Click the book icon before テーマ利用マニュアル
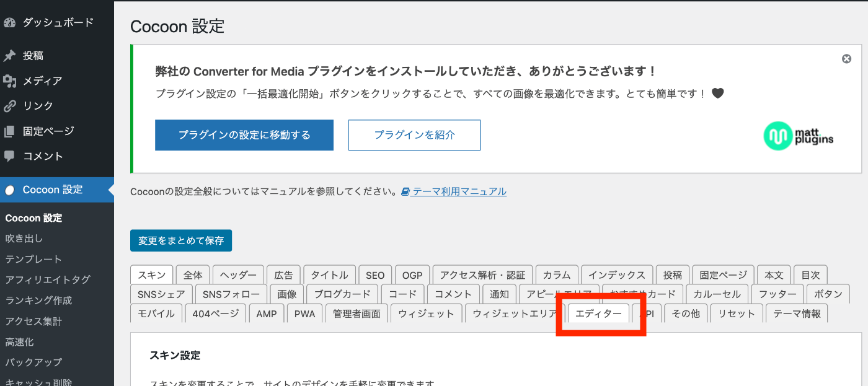 pos(405,191)
